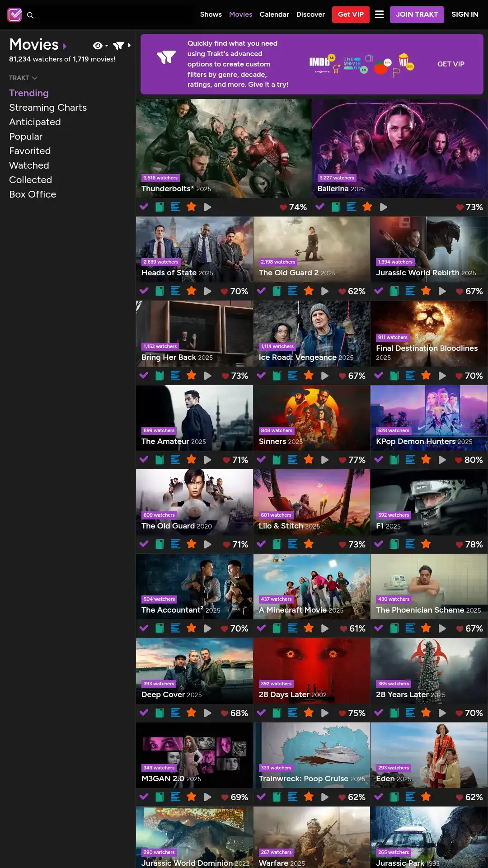Viewport: 488px width, 868px height.
Task: Mark The Accountant² as watched
Action: 144,628
